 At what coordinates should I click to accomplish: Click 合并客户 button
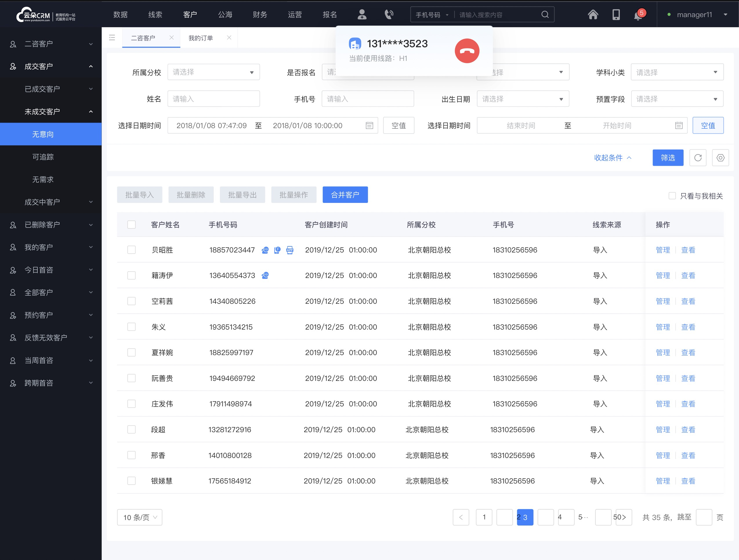pyautogui.click(x=345, y=194)
